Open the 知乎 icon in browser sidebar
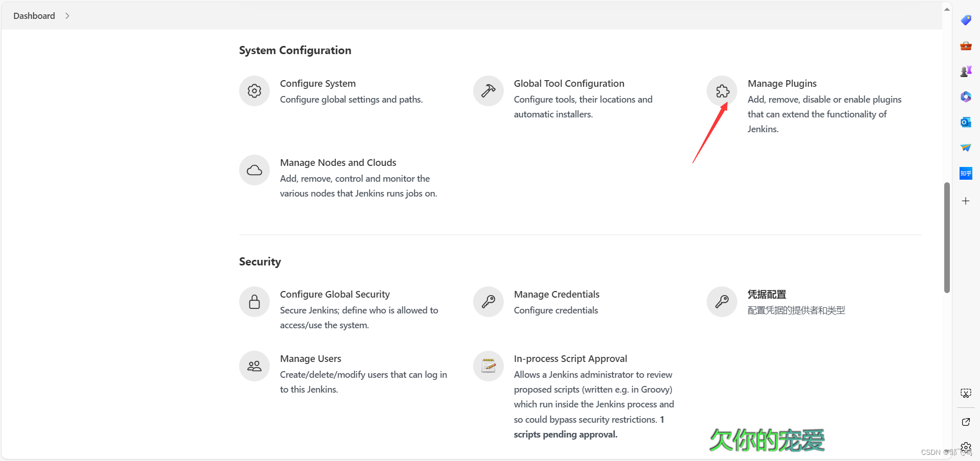This screenshot has height=461, width=980. (x=966, y=174)
